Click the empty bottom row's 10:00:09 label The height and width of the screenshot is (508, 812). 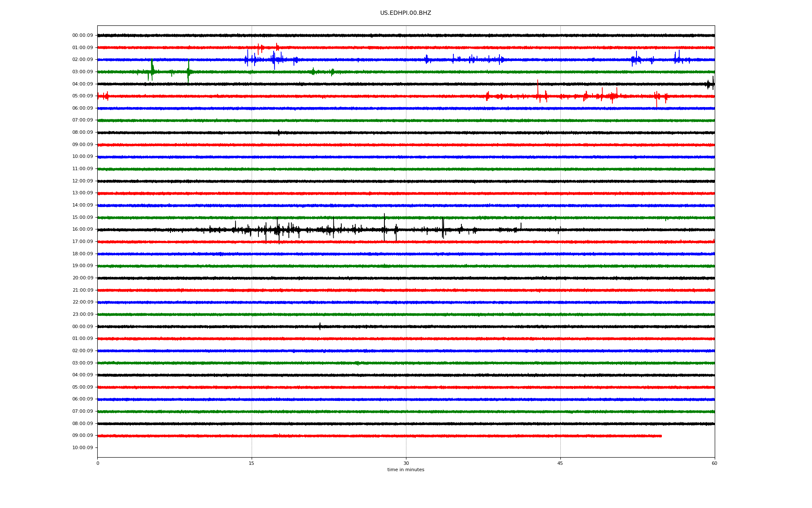(82, 448)
